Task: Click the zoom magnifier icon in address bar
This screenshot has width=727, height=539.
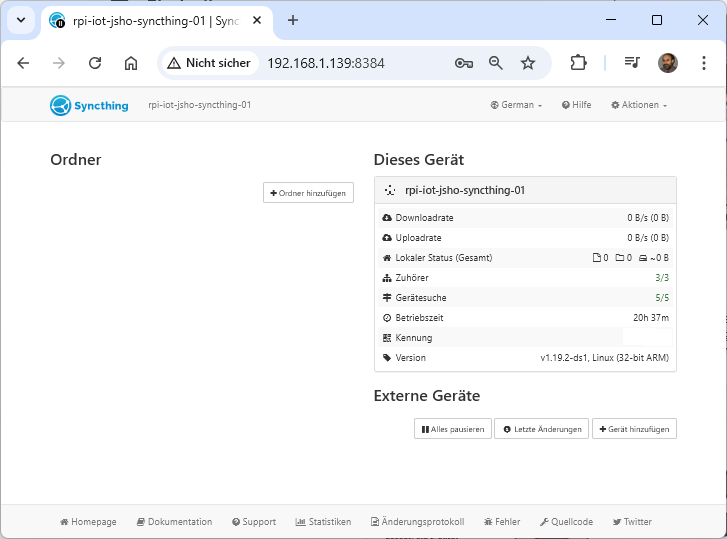Action: 496,63
